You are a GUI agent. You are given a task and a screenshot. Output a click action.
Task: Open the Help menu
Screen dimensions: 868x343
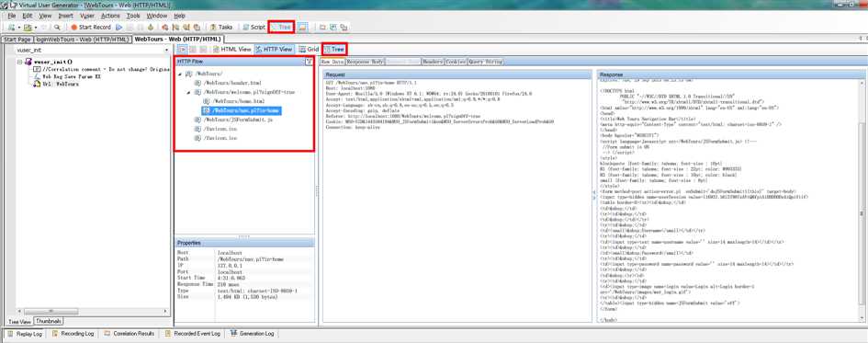(x=179, y=16)
